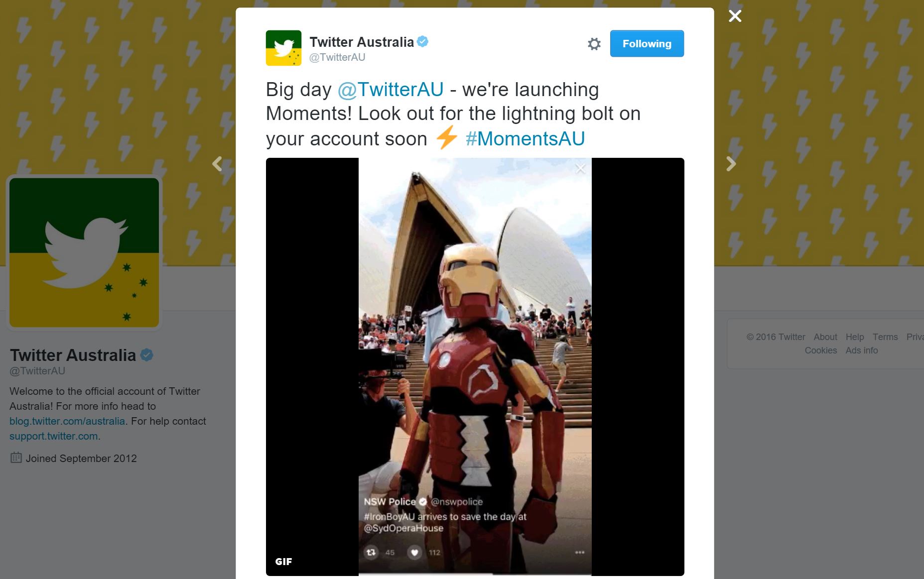Click the lightning bolt emoji in the tweet text
This screenshot has height=579, width=924.
(446, 139)
